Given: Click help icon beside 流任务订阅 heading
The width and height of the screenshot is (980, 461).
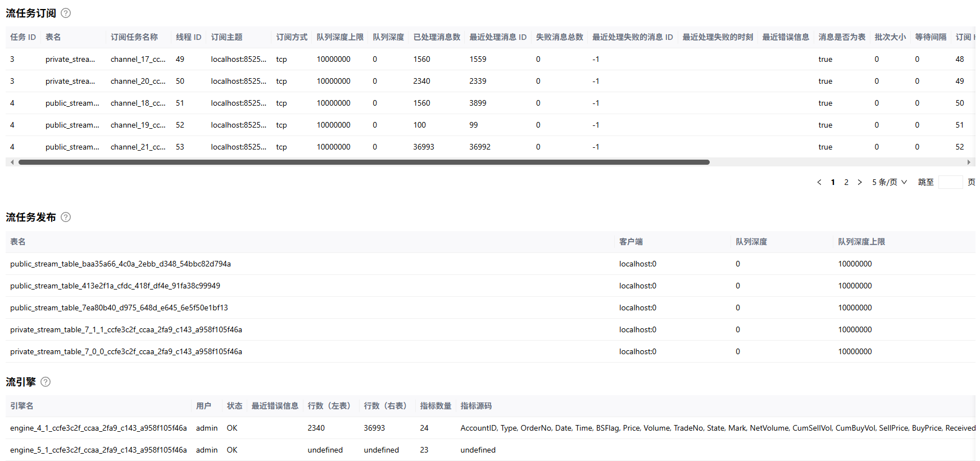Looking at the screenshot, I should 66,13.
